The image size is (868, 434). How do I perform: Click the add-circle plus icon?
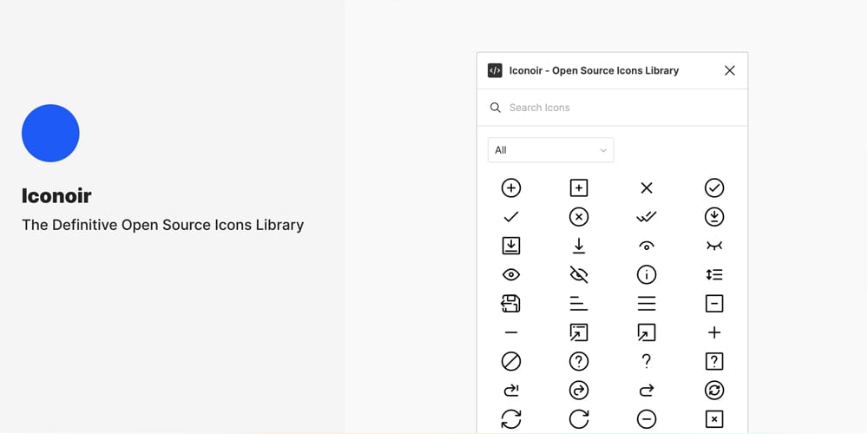(x=511, y=187)
